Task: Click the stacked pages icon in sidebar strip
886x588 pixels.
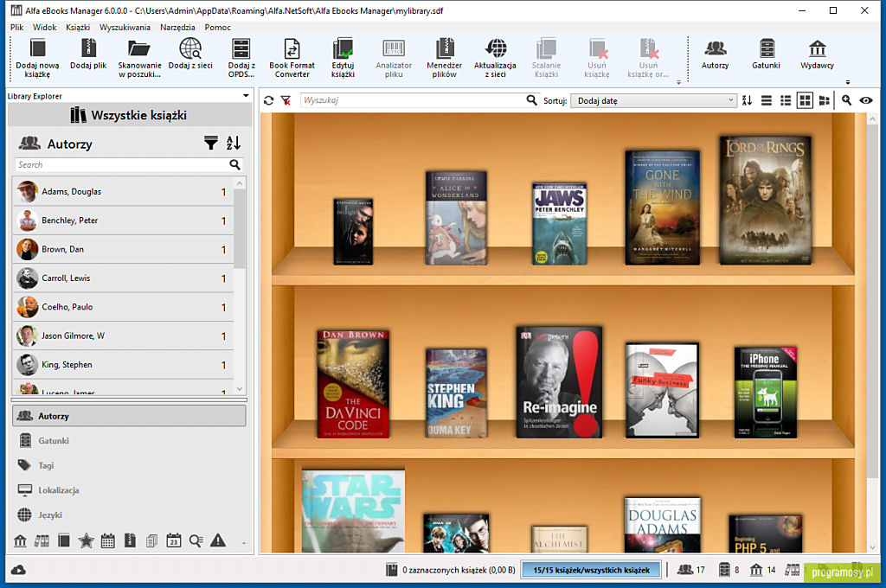Action: (x=151, y=540)
